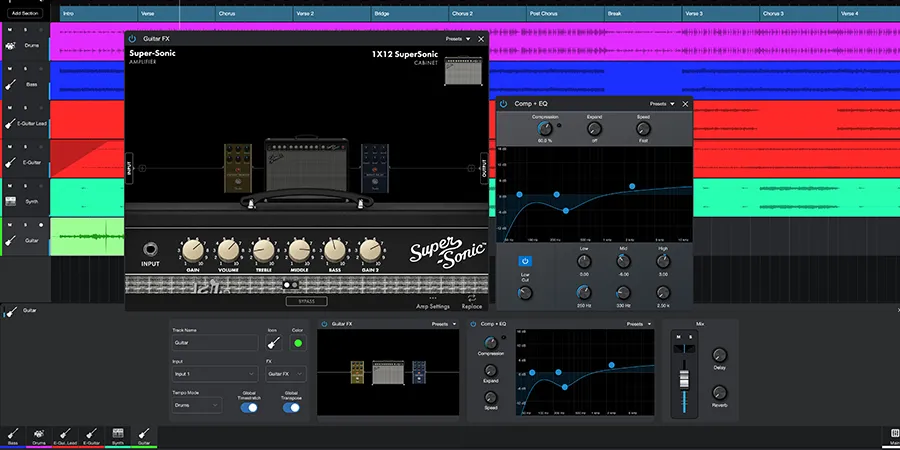Click the Add Section button
Viewport: 900px width, 450px height.
(25, 13)
